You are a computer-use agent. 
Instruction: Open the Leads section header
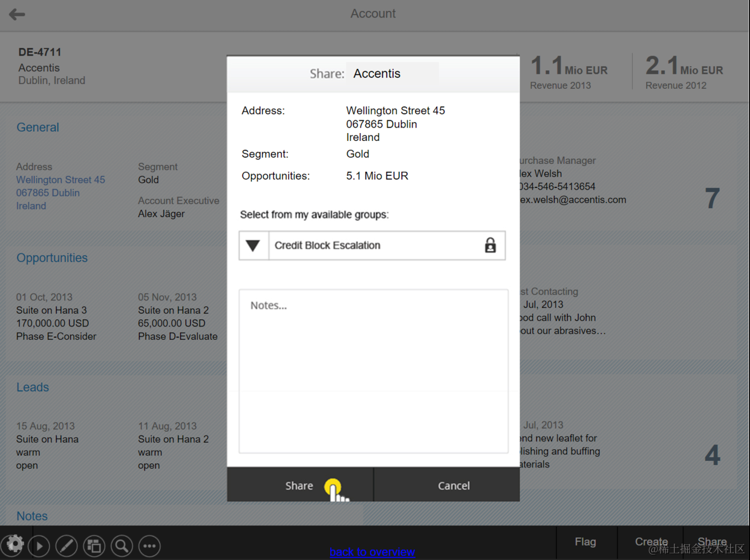[33, 387]
